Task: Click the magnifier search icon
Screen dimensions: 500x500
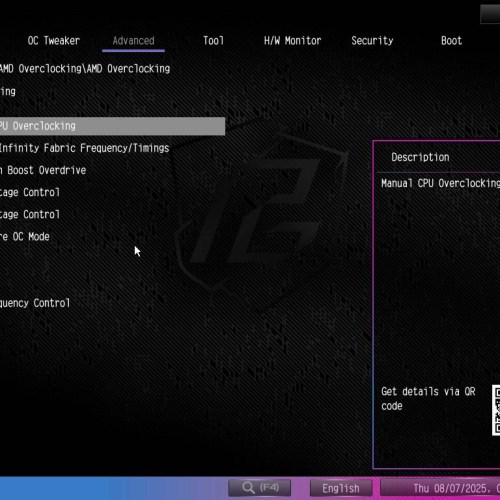Action: pos(248,488)
